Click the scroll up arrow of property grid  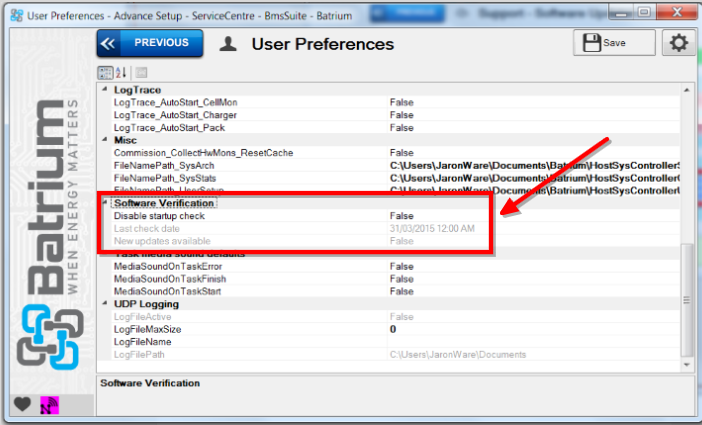pos(686,90)
